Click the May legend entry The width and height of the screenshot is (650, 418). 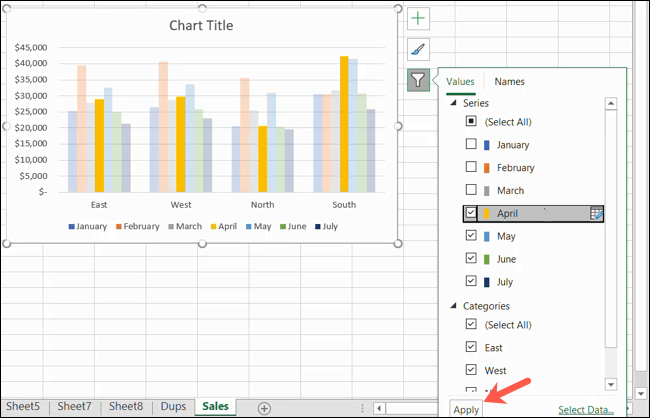point(259,226)
